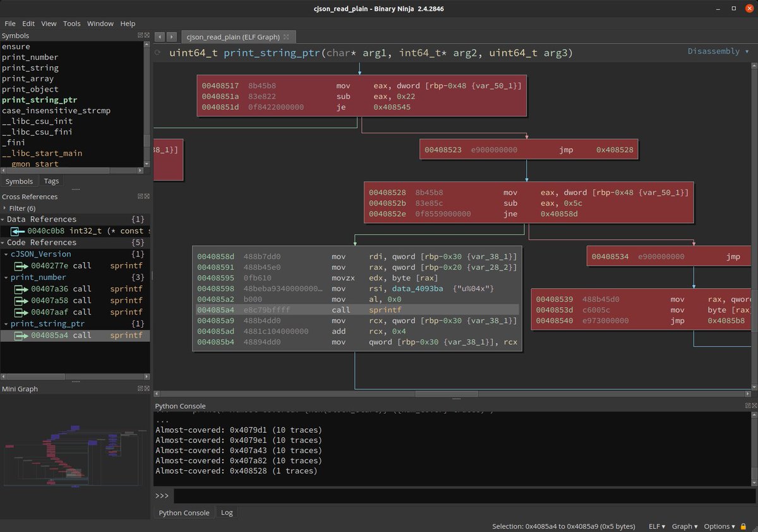Screen dimensions: 758x532
Task: Open the File menu
Action: [x=10, y=23]
